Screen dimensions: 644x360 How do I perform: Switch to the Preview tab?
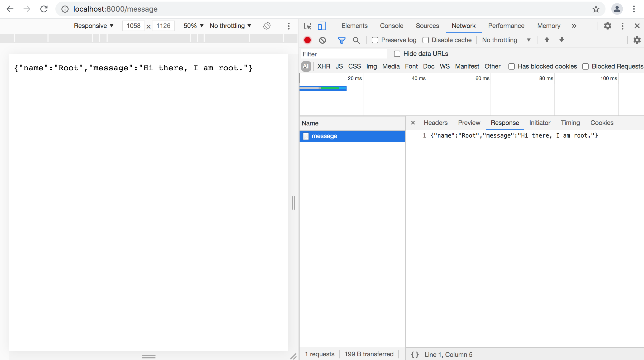(x=469, y=123)
